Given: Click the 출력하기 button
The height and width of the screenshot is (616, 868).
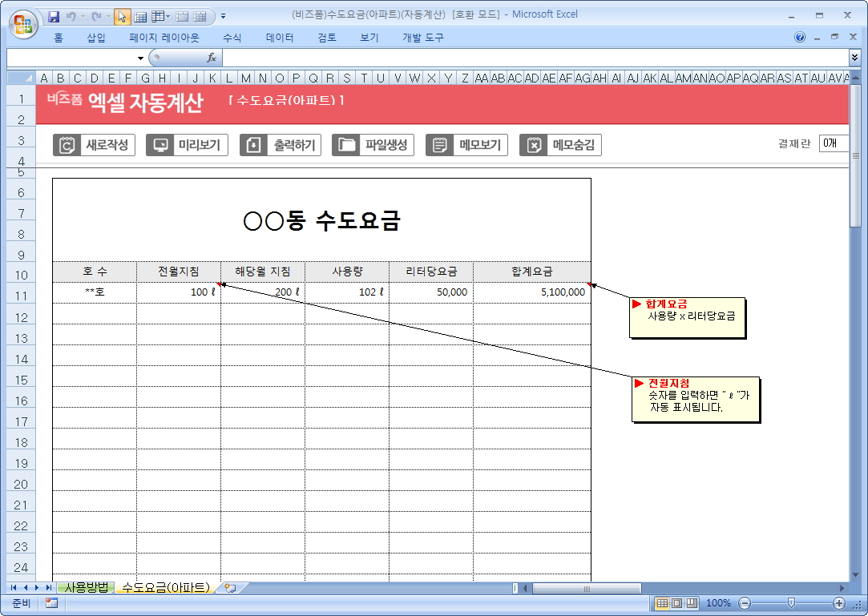Looking at the screenshot, I should click(x=281, y=145).
